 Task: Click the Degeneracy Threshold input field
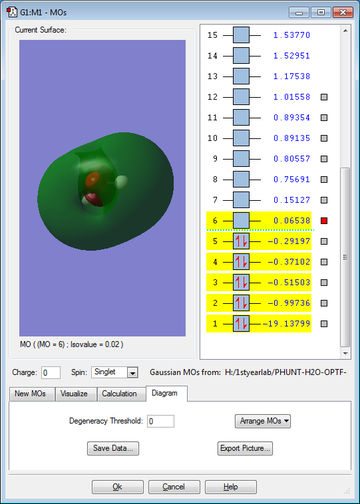click(161, 421)
